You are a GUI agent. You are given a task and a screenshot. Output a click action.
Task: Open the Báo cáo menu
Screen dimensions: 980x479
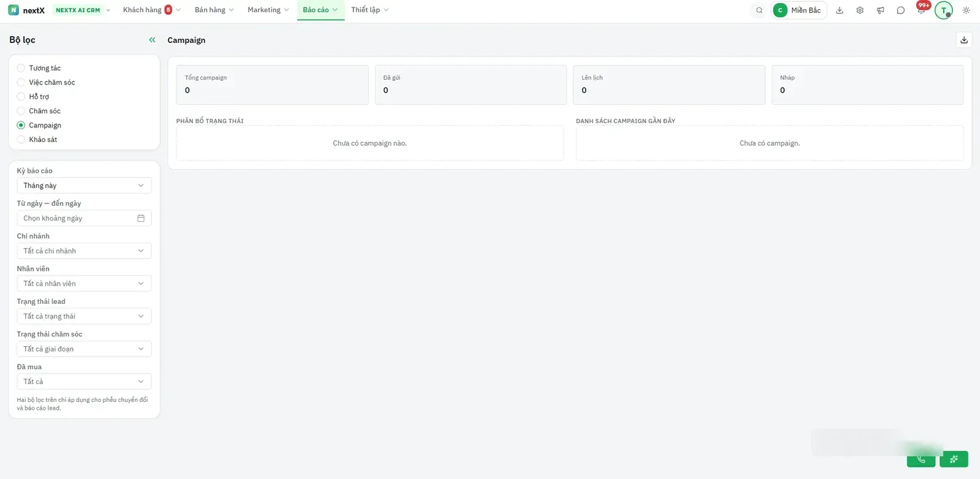[x=320, y=10]
